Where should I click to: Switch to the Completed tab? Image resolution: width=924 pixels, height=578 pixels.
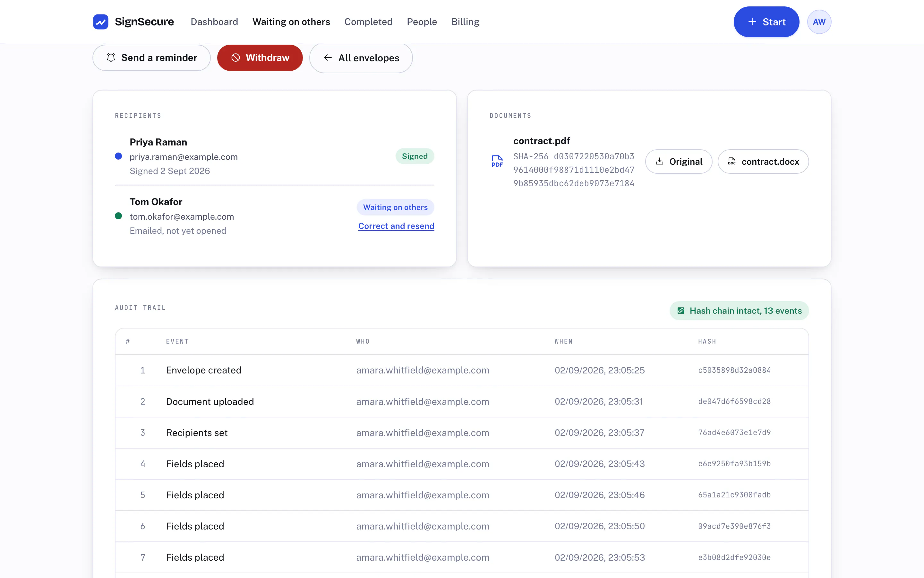point(368,22)
